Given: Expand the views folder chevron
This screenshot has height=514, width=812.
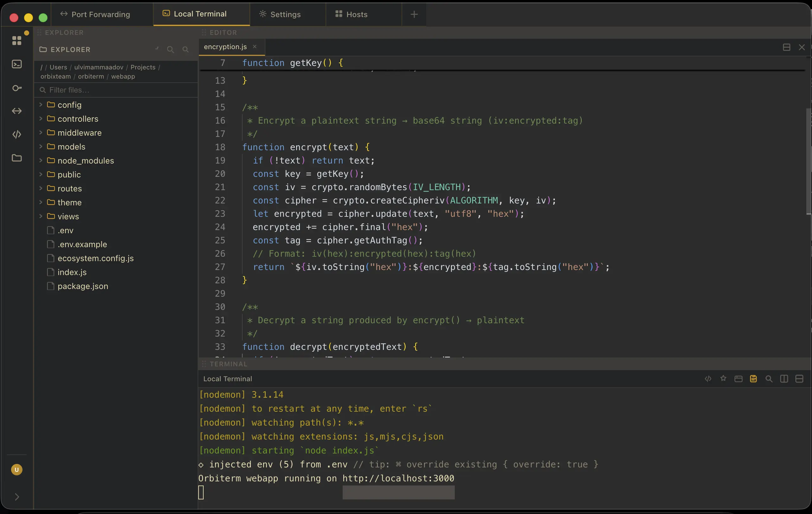Looking at the screenshot, I should (x=41, y=216).
